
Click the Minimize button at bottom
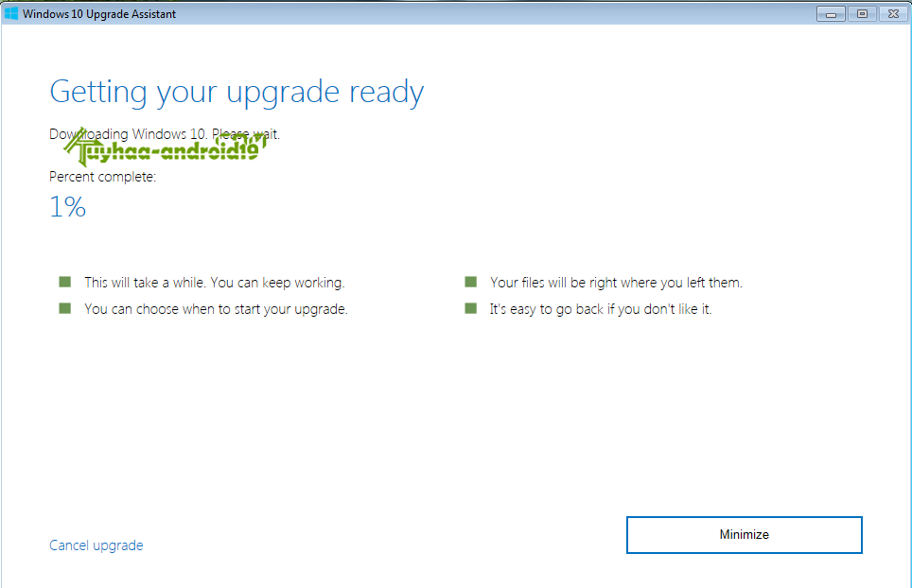coord(744,534)
